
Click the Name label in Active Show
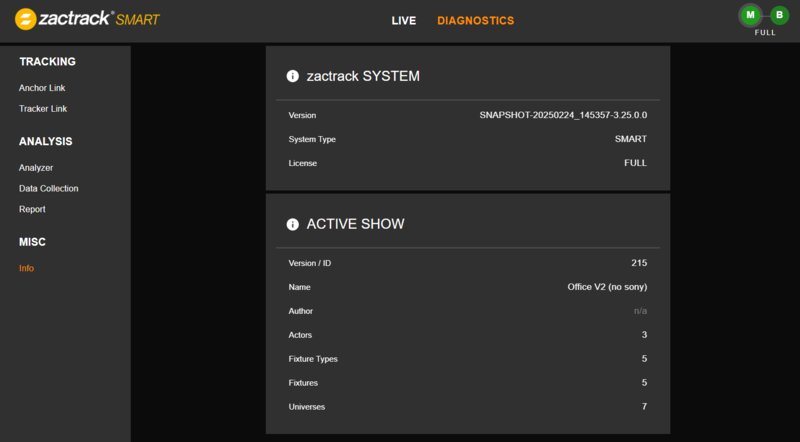(299, 287)
